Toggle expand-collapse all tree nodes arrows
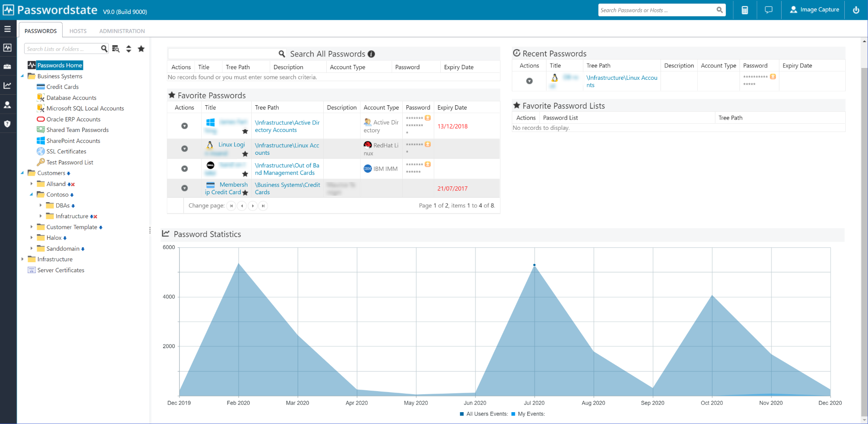The height and width of the screenshot is (424, 868). pyautogui.click(x=129, y=49)
